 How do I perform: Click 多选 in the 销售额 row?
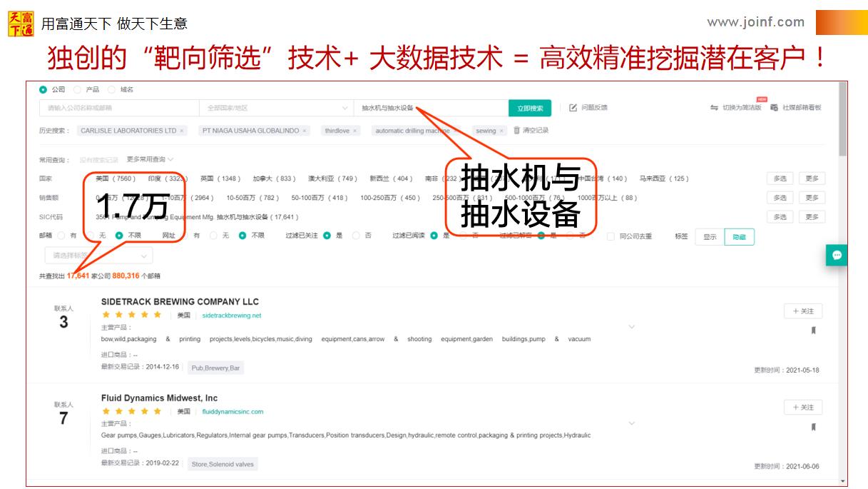pos(780,198)
